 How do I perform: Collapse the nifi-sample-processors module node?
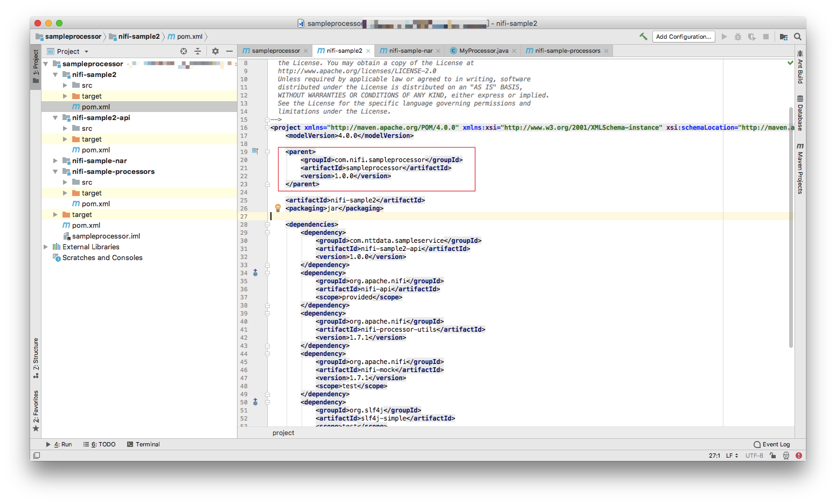pos(55,172)
